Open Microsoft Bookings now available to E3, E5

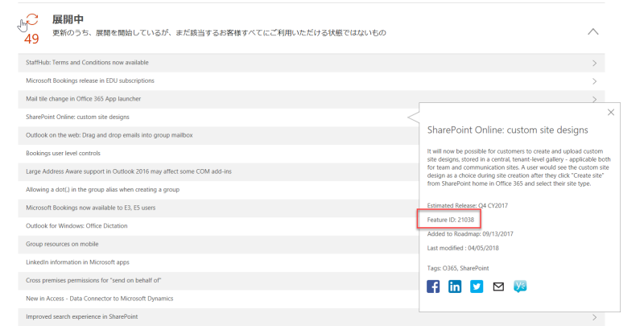pos(218,208)
